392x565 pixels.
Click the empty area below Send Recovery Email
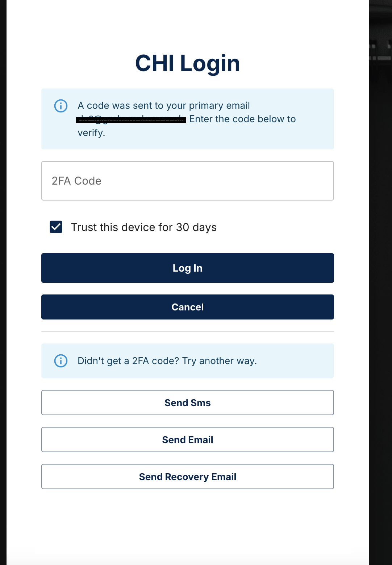(188, 526)
